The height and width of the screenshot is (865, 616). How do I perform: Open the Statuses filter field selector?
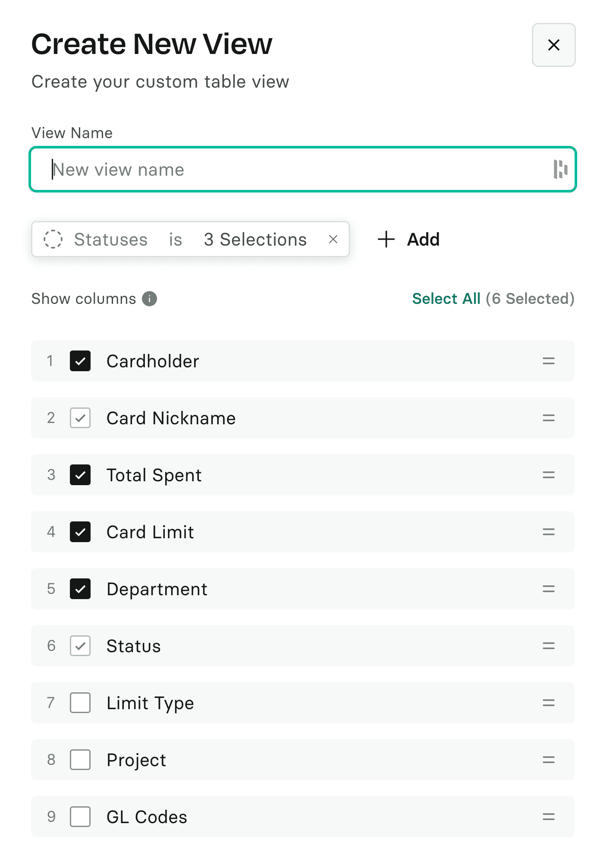click(x=110, y=240)
